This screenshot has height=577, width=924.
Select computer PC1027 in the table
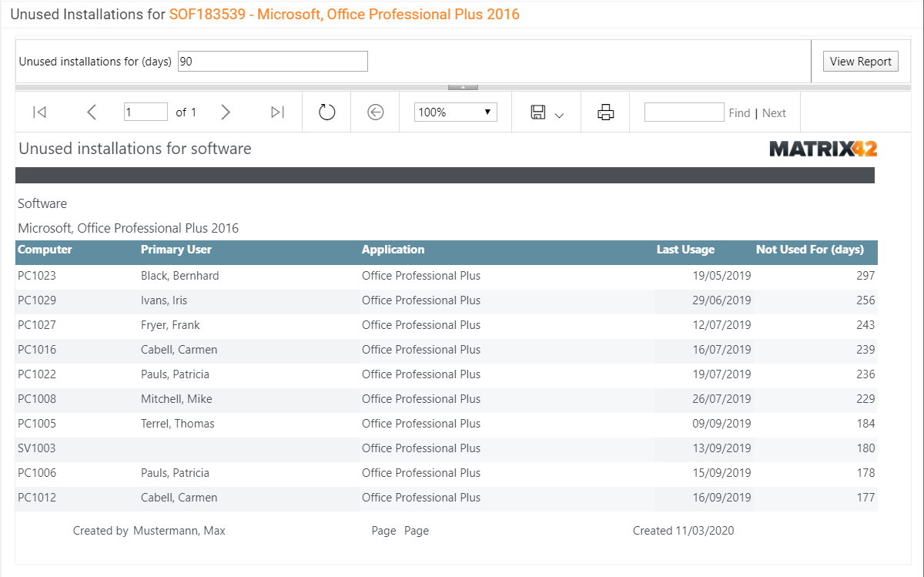(x=37, y=325)
